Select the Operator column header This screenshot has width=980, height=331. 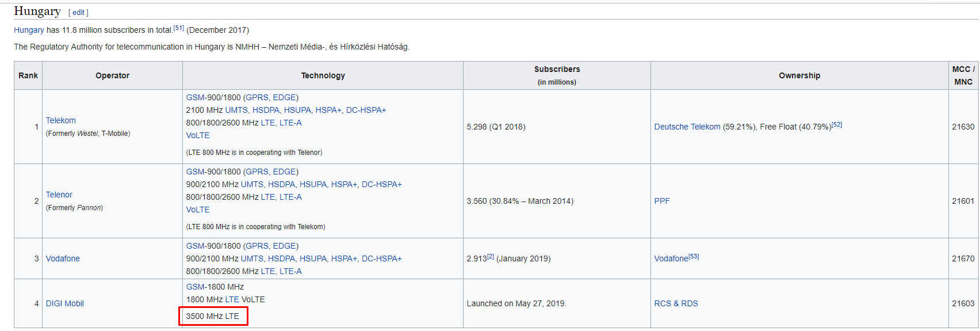113,75
